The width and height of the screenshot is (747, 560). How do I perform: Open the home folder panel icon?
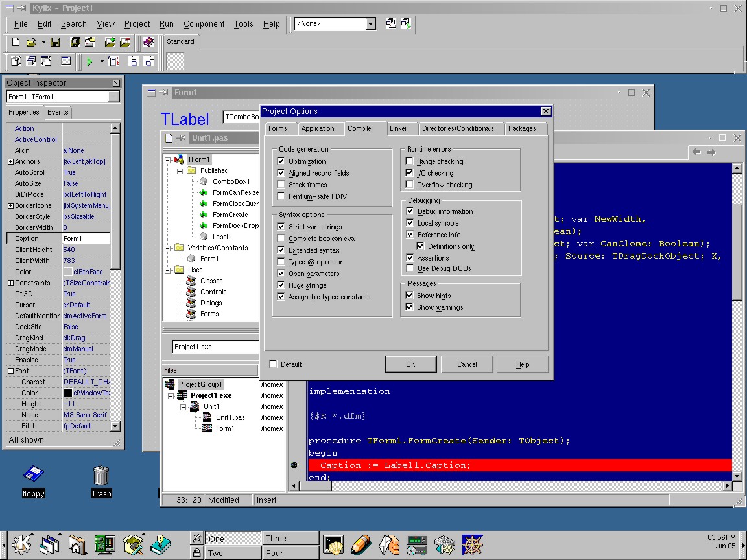pos(77,544)
